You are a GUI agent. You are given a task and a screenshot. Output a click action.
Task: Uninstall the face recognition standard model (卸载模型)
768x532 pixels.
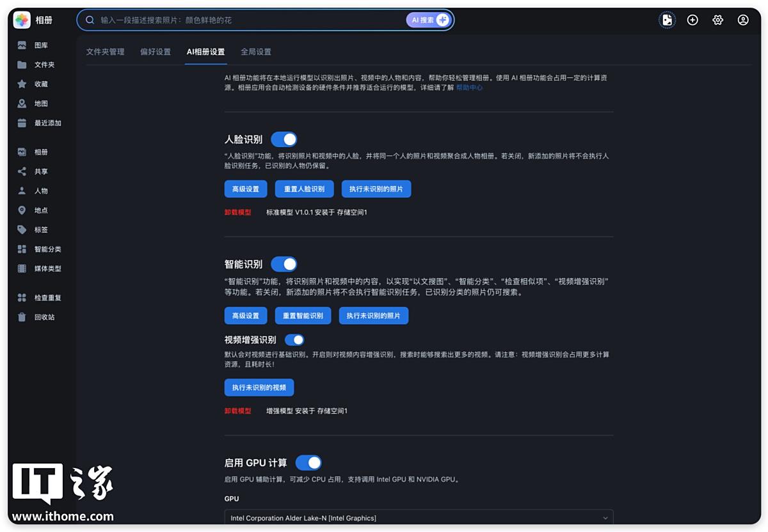[x=238, y=212]
